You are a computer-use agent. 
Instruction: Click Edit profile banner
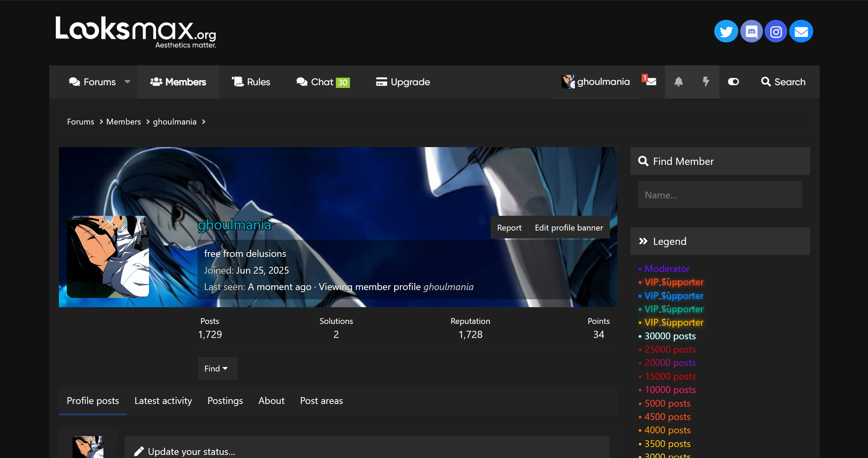pyautogui.click(x=569, y=228)
